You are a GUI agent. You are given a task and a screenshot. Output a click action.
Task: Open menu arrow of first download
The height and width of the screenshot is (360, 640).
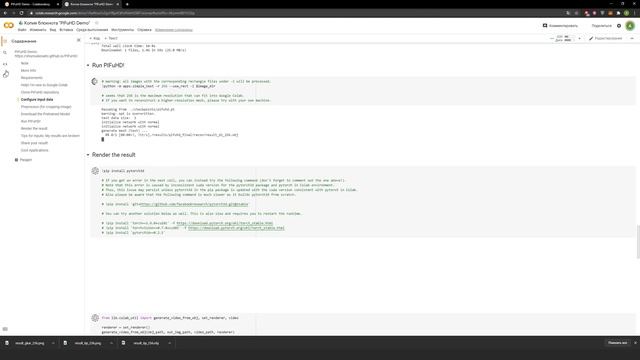pos(53,343)
